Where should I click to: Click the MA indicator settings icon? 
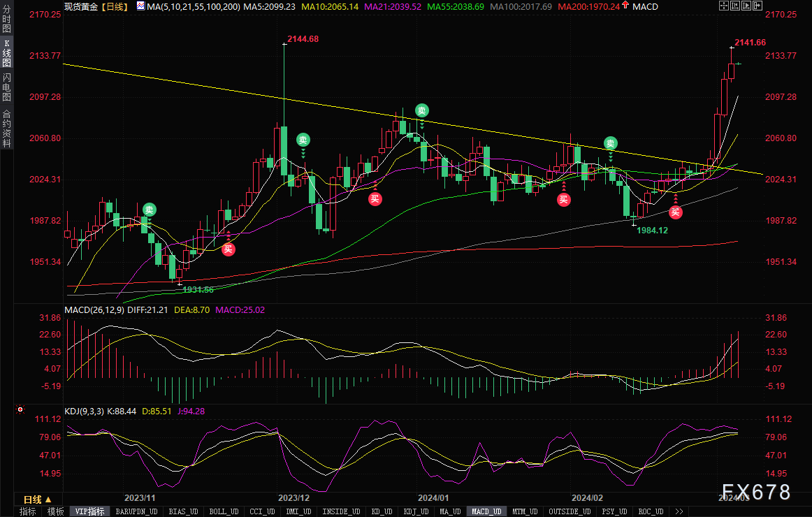tap(141, 6)
